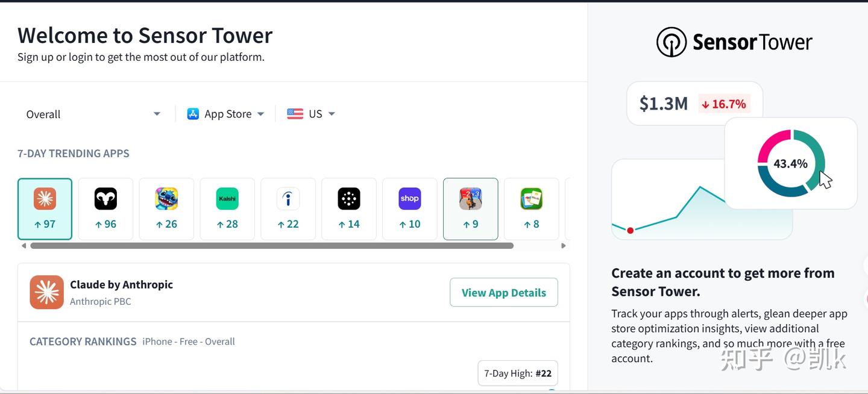Click the US flag icon
Image resolution: width=868 pixels, height=394 pixels.
(x=295, y=114)
